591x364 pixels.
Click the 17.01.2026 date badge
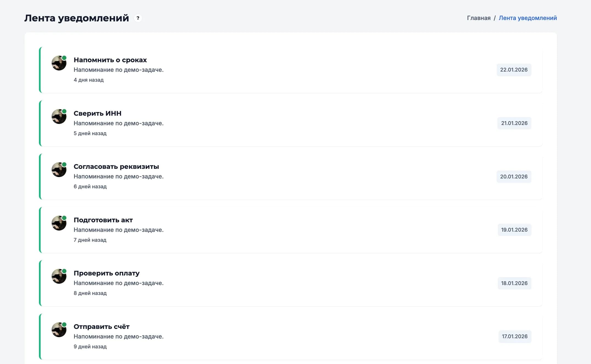[x=515, y=337]
